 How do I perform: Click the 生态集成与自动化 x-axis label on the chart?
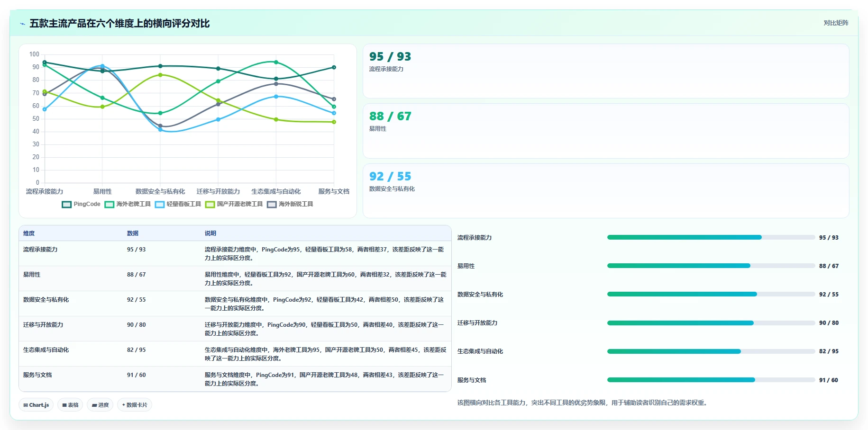click(276, 191)
